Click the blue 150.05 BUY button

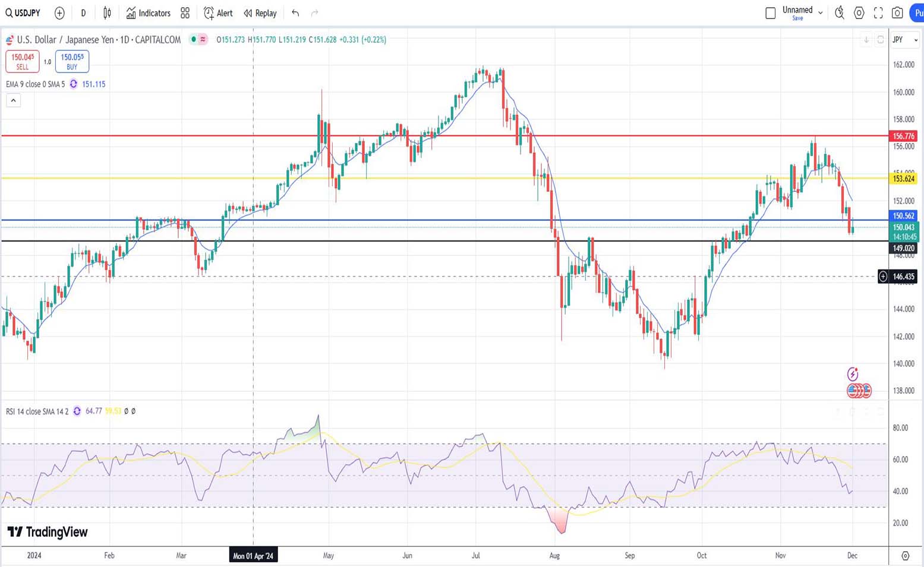[72, 61]
